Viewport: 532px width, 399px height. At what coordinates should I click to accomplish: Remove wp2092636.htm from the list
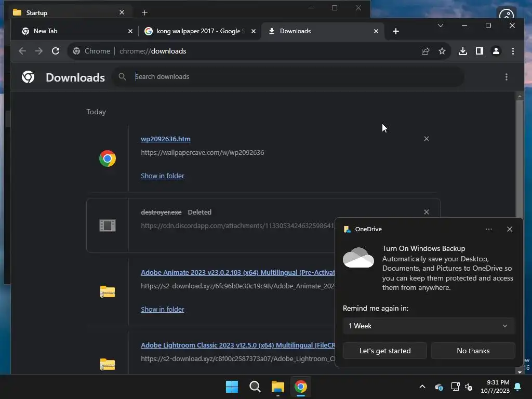pos(427,139)
